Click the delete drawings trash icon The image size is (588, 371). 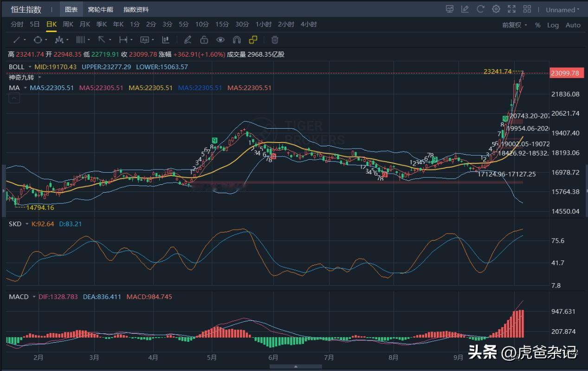pos(275,40)
